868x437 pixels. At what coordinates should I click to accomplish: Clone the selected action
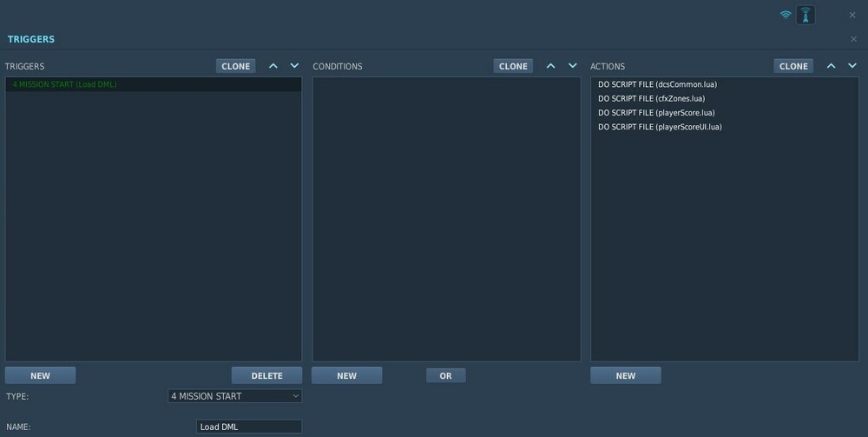pyautogui.click(x=794, y=66)
